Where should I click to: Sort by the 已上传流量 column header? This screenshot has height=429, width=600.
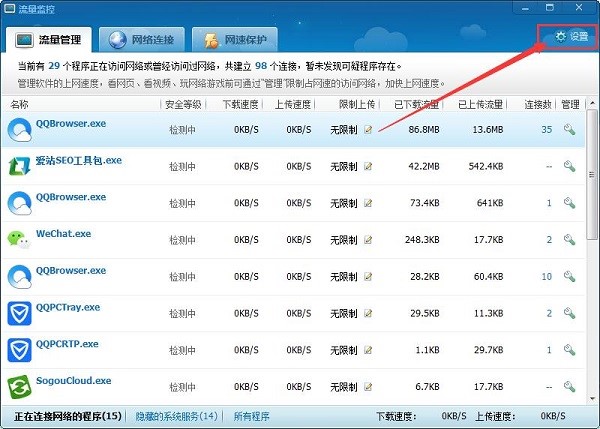pos(481,104)
